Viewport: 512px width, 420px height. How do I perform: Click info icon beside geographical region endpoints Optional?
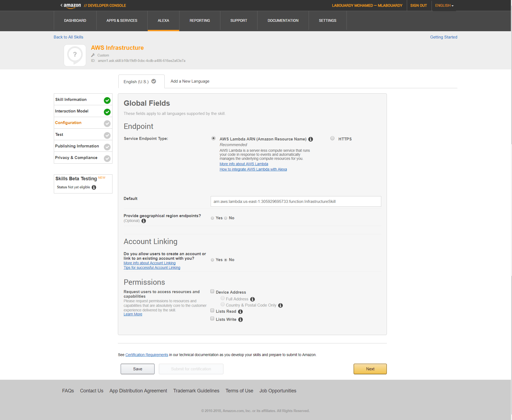point(144,221)
